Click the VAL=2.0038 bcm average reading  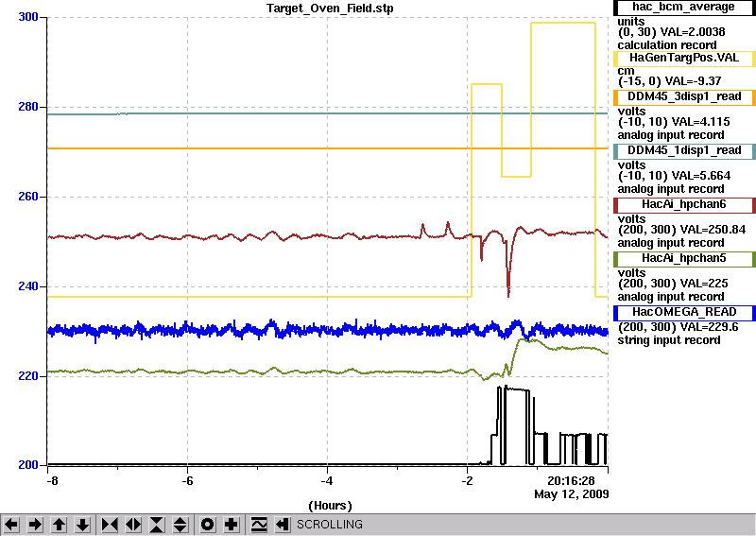click(693, 32)
